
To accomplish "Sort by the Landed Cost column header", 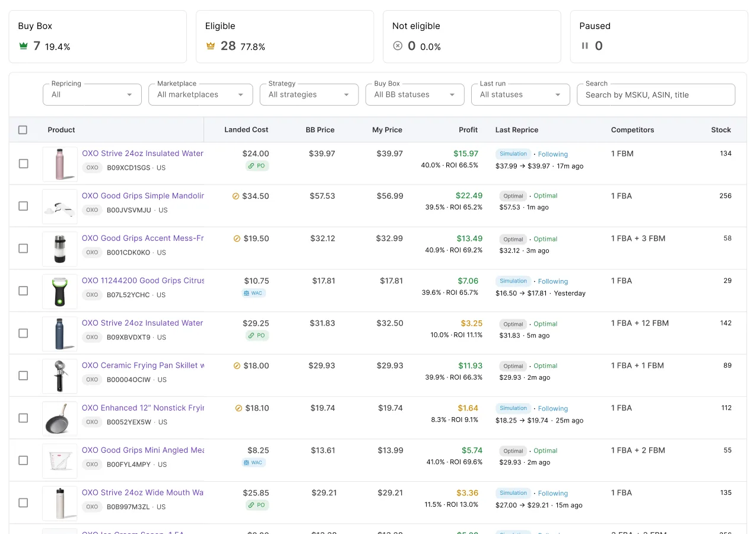I will click(x=246, y=130).
